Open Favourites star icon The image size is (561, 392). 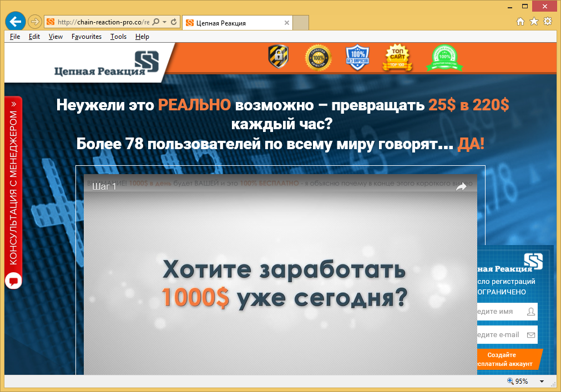tap(534, 22)
